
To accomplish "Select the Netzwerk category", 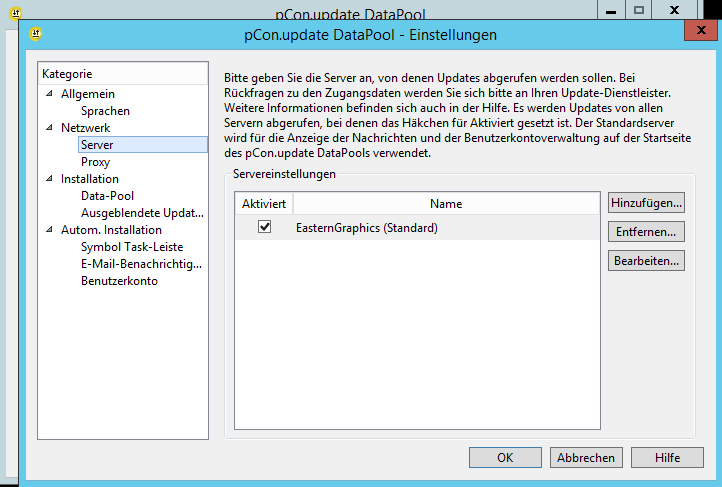I will 86,128.
